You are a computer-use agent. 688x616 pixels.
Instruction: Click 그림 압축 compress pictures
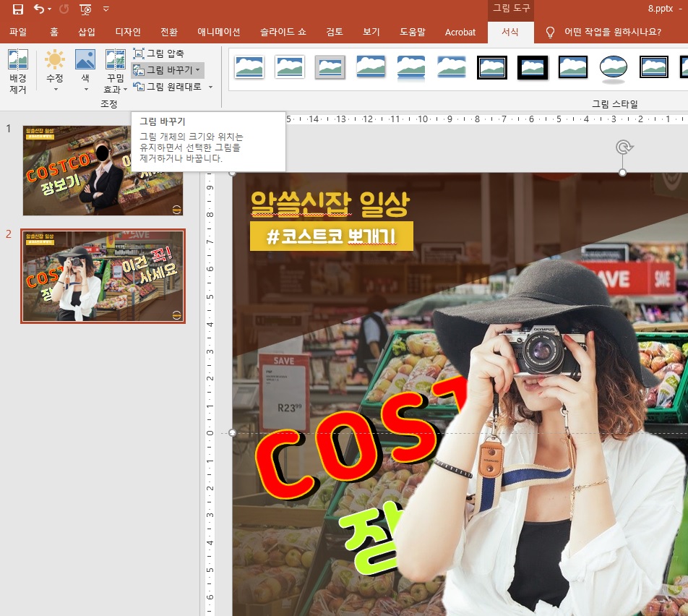[x=159, y=54]
